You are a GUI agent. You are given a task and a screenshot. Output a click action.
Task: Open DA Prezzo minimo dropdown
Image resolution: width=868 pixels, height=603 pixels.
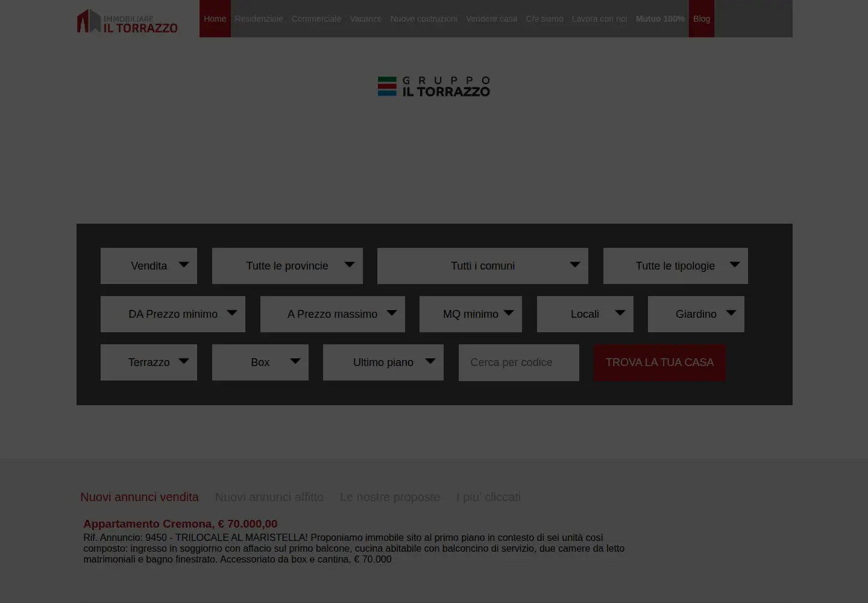point(173,314)
